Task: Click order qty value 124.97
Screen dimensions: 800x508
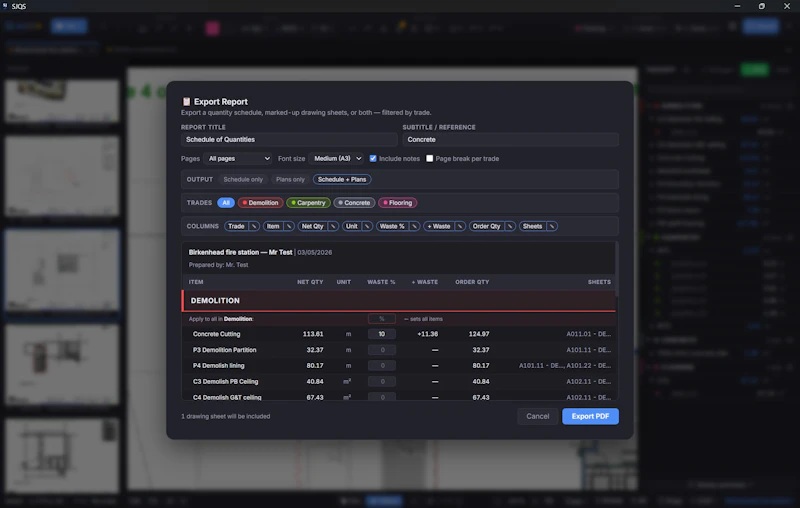Action: pos(479,334)
